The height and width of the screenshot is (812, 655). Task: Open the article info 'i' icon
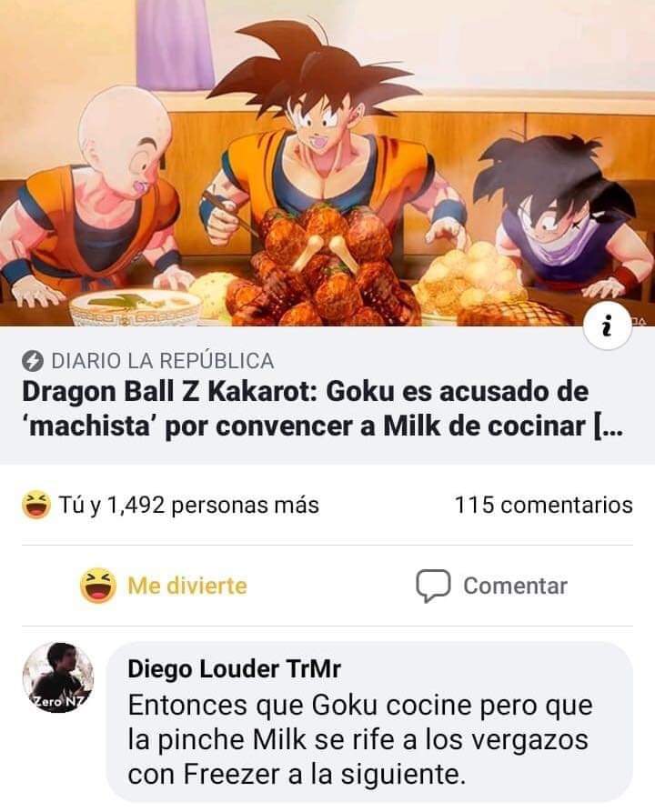(x=608, y=325)
